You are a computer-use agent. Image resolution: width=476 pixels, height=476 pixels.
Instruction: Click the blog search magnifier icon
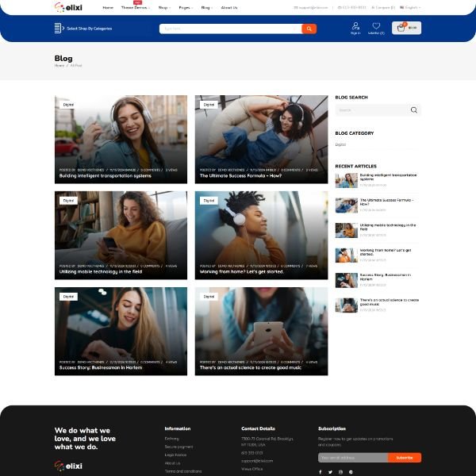point(413,110)
